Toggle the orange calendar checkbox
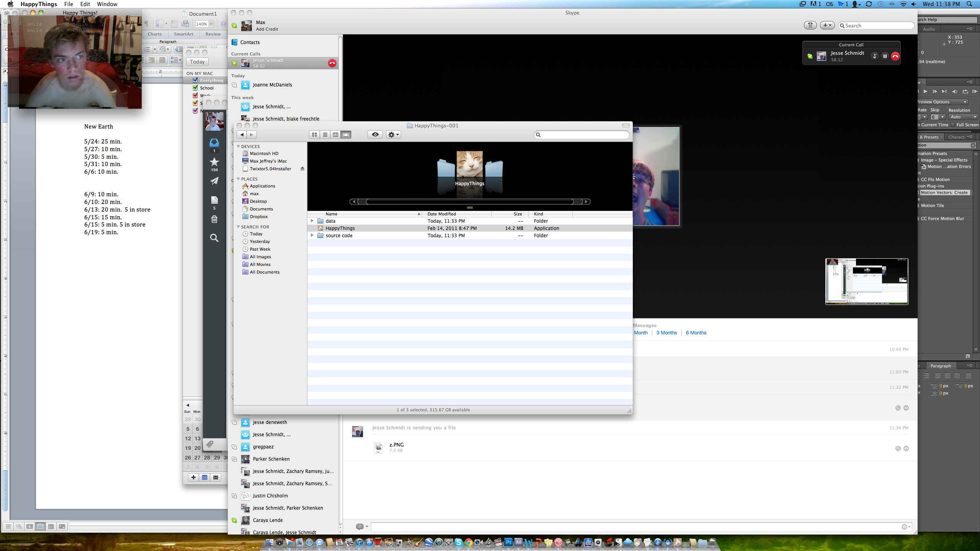 (x=195, y=103)
